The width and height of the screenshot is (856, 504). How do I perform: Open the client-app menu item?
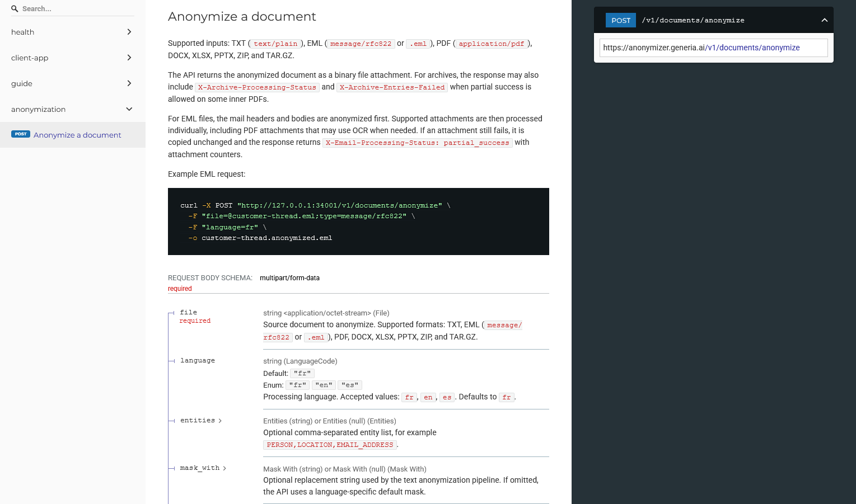tap(73, 58)
